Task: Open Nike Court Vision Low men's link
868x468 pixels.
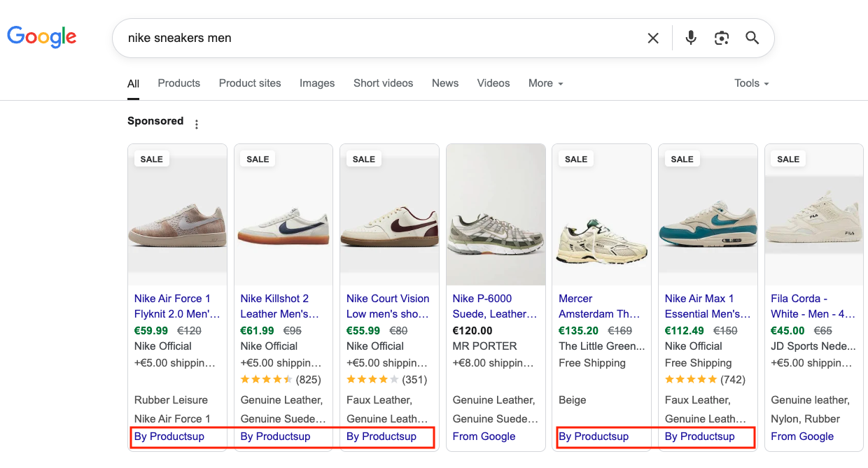Action: [388, 306]
